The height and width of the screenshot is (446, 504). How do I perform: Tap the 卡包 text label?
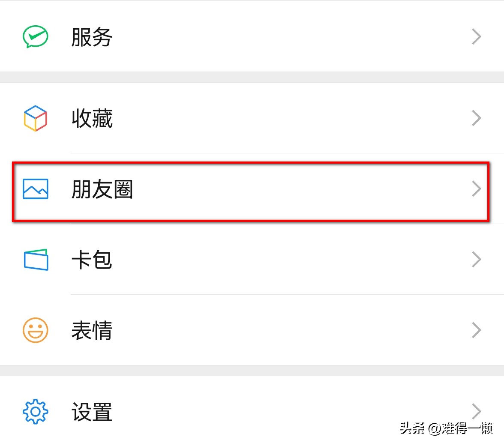point(92,260)
